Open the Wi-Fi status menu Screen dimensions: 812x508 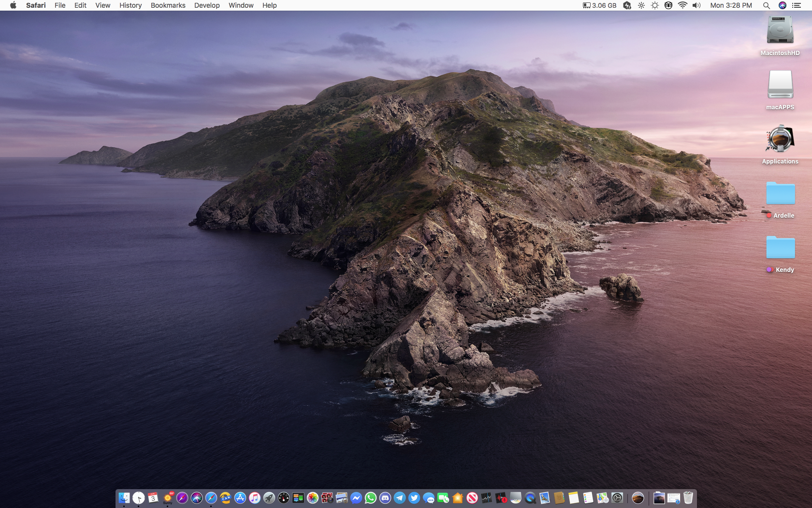coord(682,5)
